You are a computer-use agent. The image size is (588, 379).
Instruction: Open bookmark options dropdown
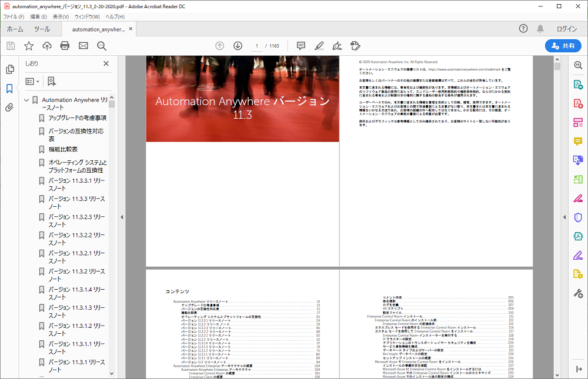32,81
